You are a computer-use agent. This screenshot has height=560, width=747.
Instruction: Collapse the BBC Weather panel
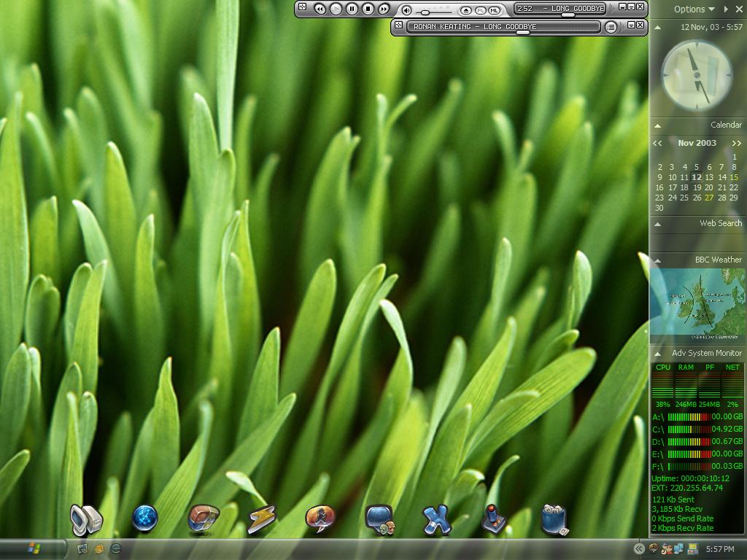click(x=657, y=260)
